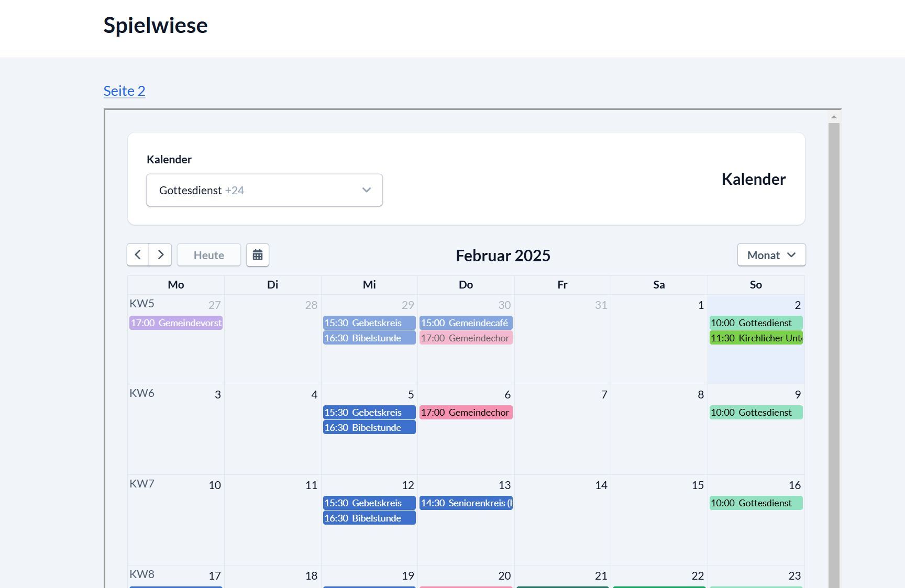Open 16:30 Bibelstunde event on February 12
The height and width of the screenshot is (588, 905).
click(x=369, y=518)
